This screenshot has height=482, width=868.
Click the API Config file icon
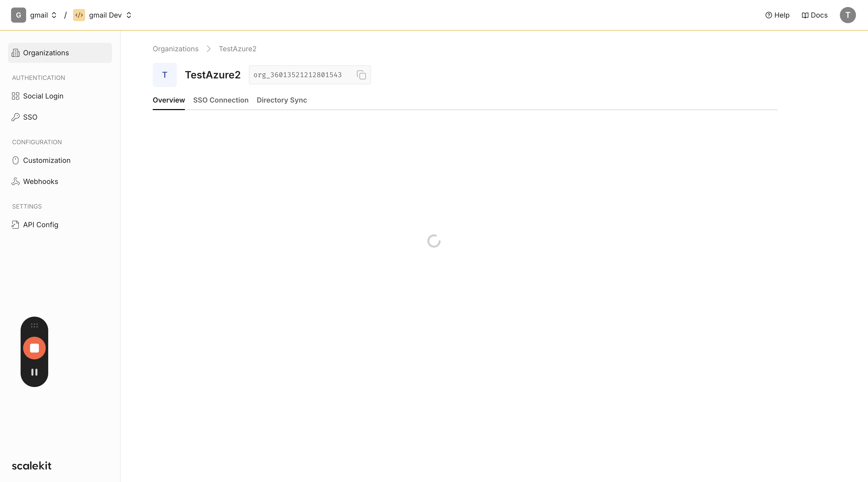(16, 225)
